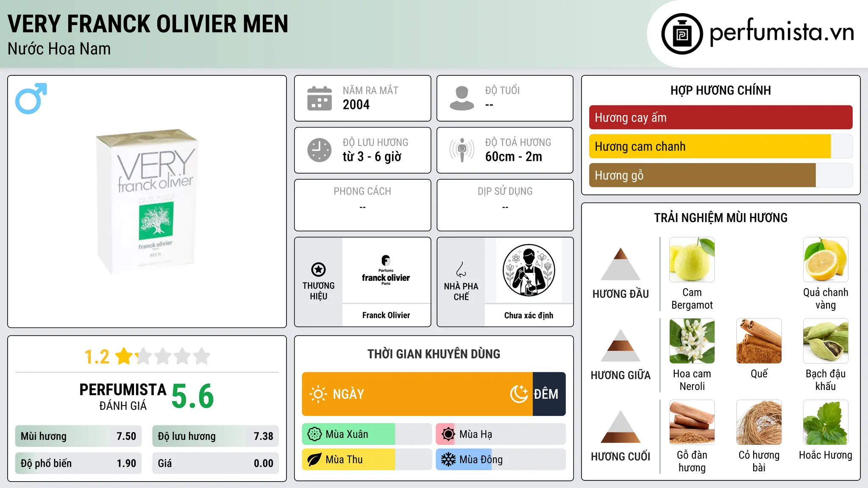868x488 pixels.
Task: Click the calendar icon beside Năm ra mắt
Action: [x=320, y=98]
